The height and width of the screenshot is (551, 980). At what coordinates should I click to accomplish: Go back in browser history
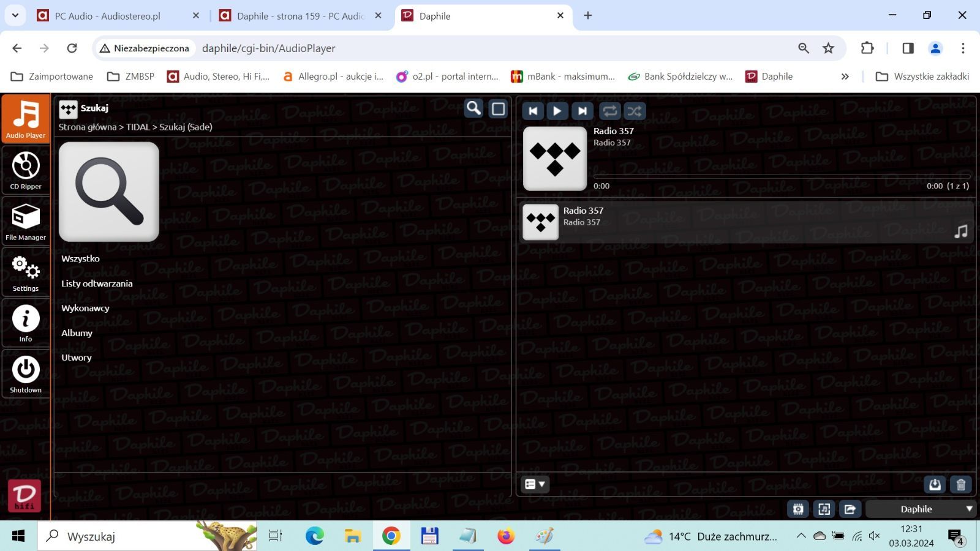17,48
